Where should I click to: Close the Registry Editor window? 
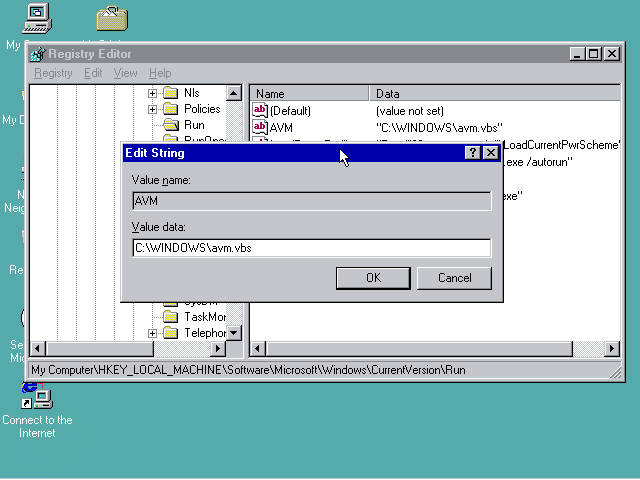612,54
